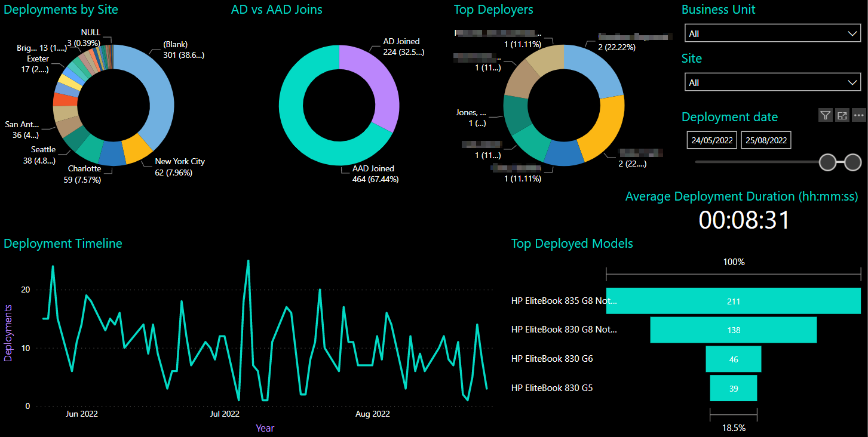This screenshot has height=437, width=868.
Task: Click the end date field 25/08/2022
Action: 766,140
